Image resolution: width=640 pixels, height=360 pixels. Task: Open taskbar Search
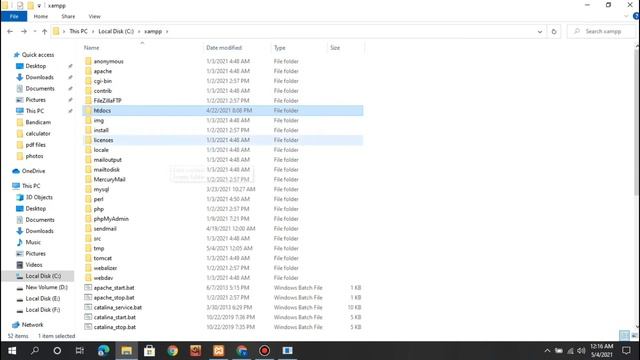35,351
